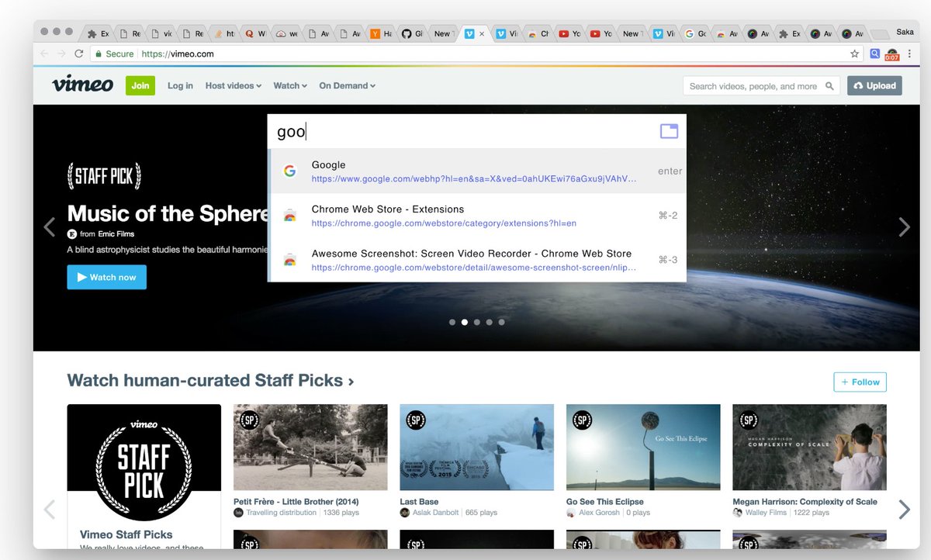Select the Awesome Screenshot result

click(x=476, y=260)
